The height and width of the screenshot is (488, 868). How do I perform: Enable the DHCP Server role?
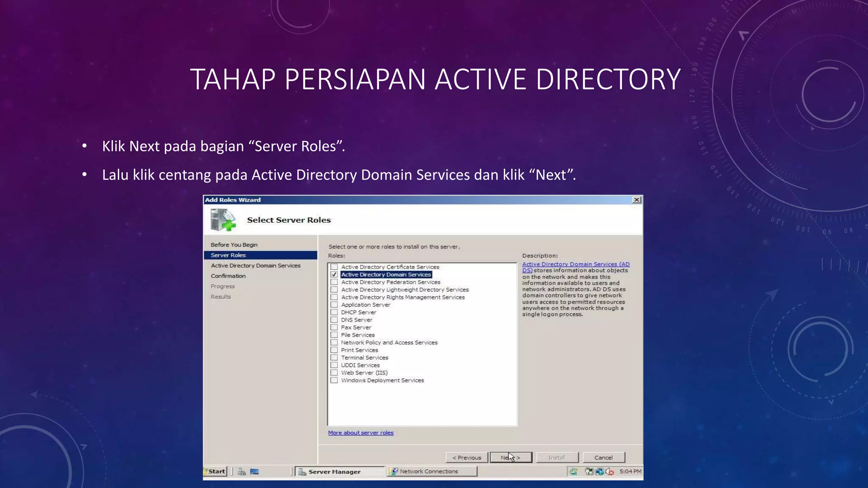pos(334,312)
